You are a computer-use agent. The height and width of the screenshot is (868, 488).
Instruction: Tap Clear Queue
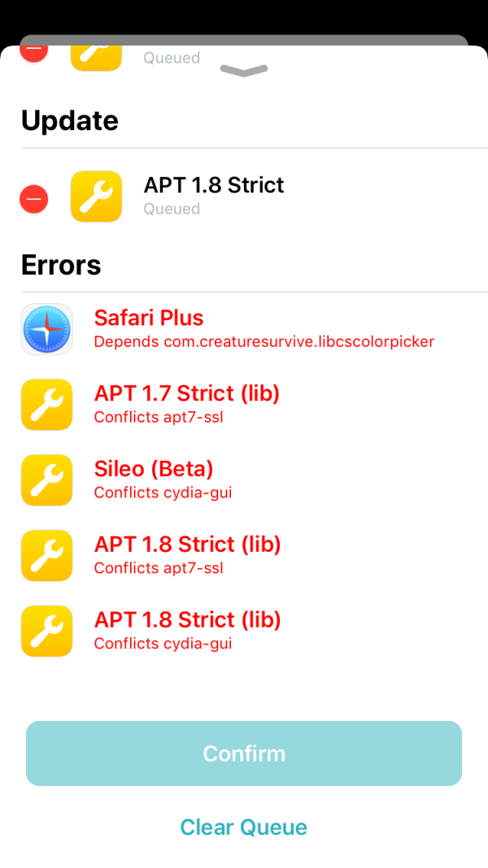point(243,827)
